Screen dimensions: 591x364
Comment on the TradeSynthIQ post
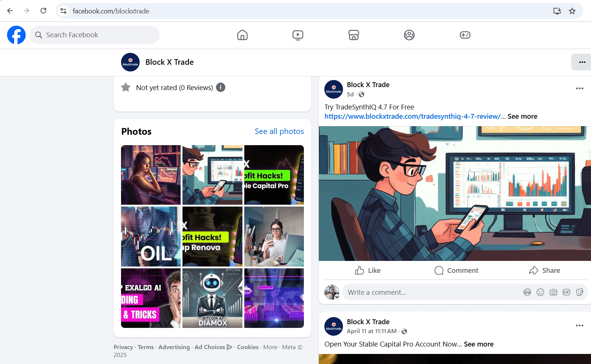pyautogui.click(x=456, y=271)
